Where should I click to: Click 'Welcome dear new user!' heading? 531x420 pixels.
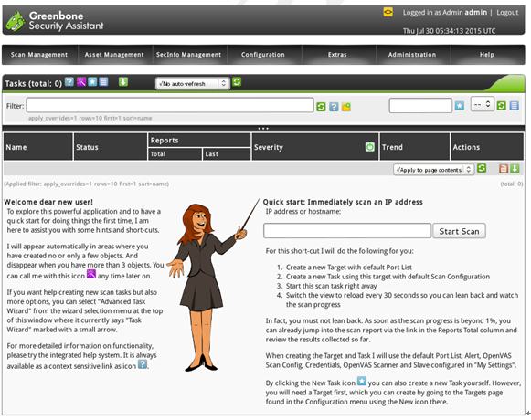pyautogui.click(x=48, y=202)
